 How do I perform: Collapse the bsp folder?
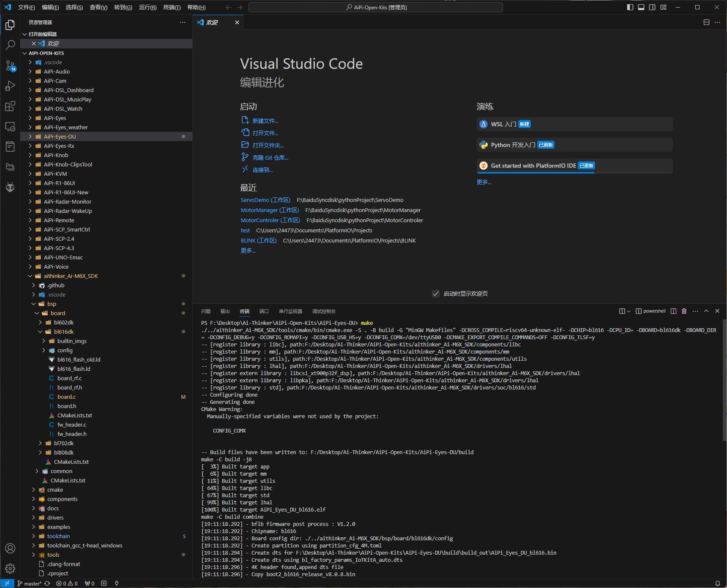33,304
